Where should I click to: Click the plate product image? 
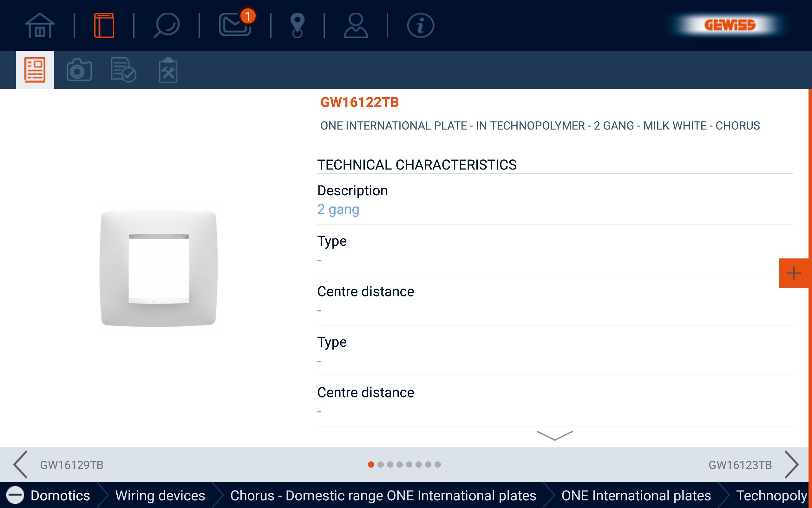pyautogui.click(x=158, y=268)
